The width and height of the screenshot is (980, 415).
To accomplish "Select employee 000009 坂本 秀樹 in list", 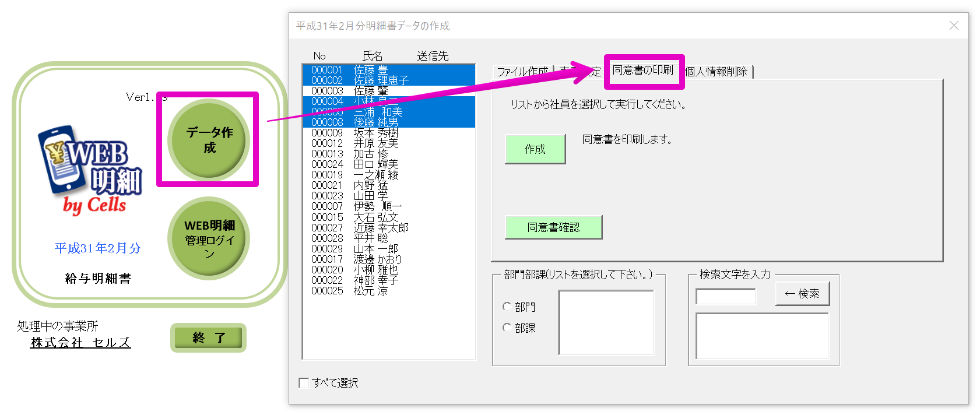I will [354, 133].
